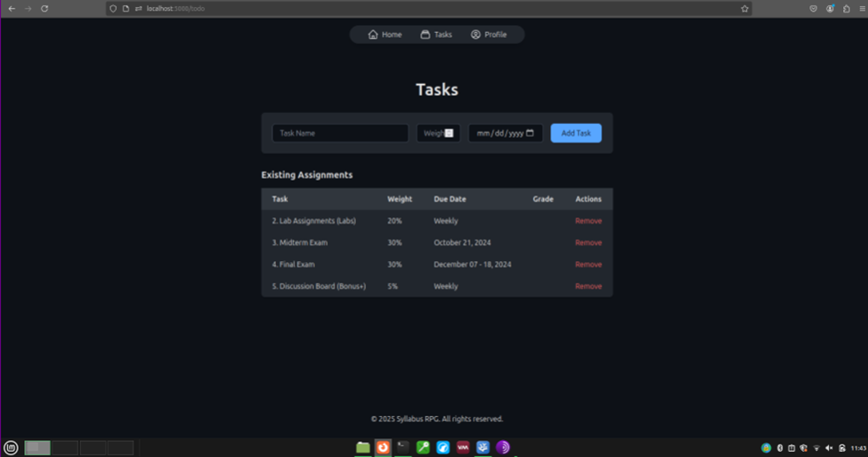
Task: Click the 'October 21, 2024' due date
Action: [462, 242]
